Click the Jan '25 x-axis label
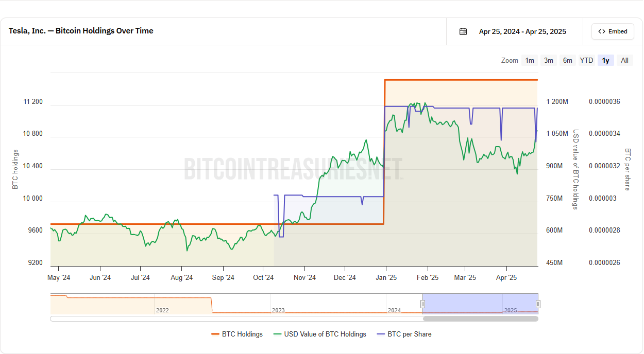Screen dimensions: 644x354 tap(386, 278)
